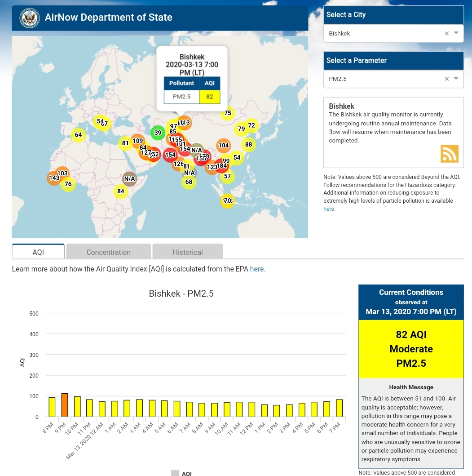The image size is (472, 476).
Task: Select the green 39 AQI map marker
Action: (158, 133)
